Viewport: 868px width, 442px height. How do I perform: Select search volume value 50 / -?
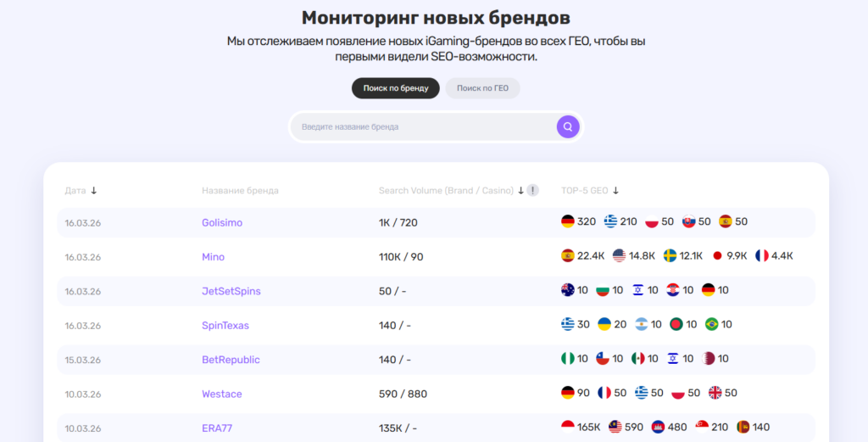(x=392, y=291)
